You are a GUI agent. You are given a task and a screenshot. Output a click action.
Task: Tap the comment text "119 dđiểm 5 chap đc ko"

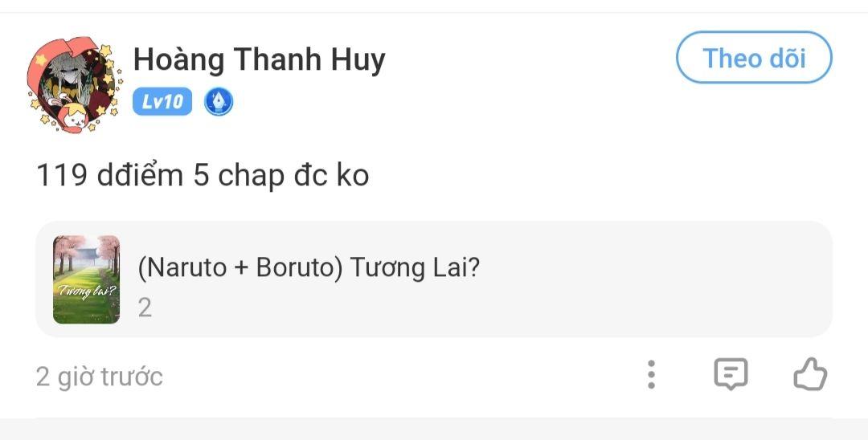(203, 175)
